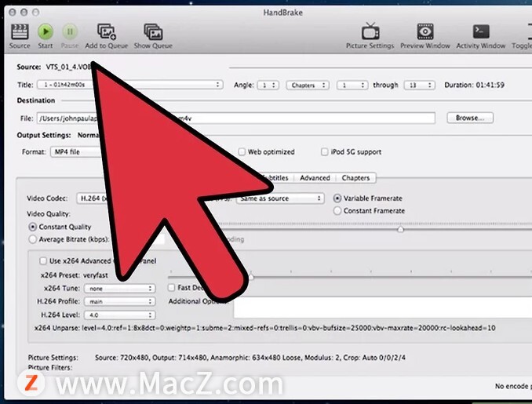Start encoding with the green Start button
The height and width of the screenshot is (404, 532).
coord(46,32)
